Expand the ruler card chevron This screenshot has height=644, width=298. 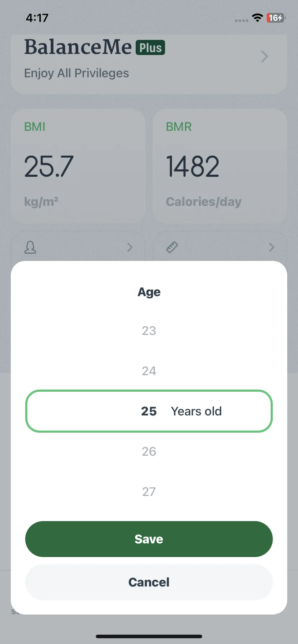(272, 247)
